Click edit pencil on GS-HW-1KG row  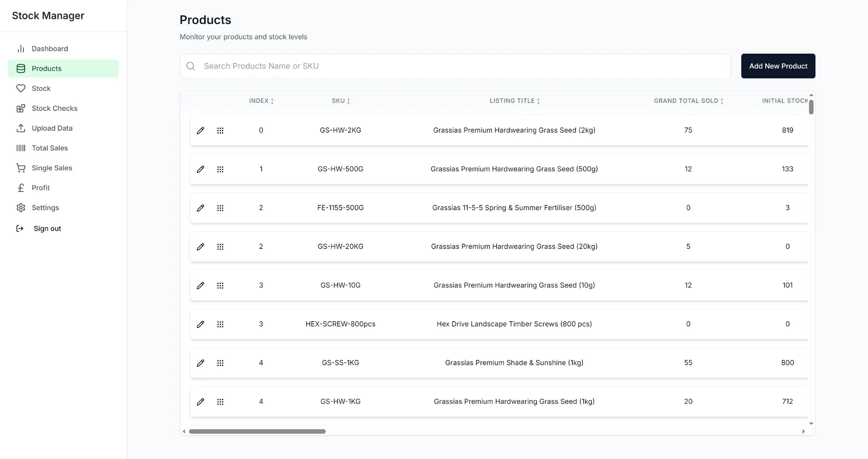pos(200,402)
